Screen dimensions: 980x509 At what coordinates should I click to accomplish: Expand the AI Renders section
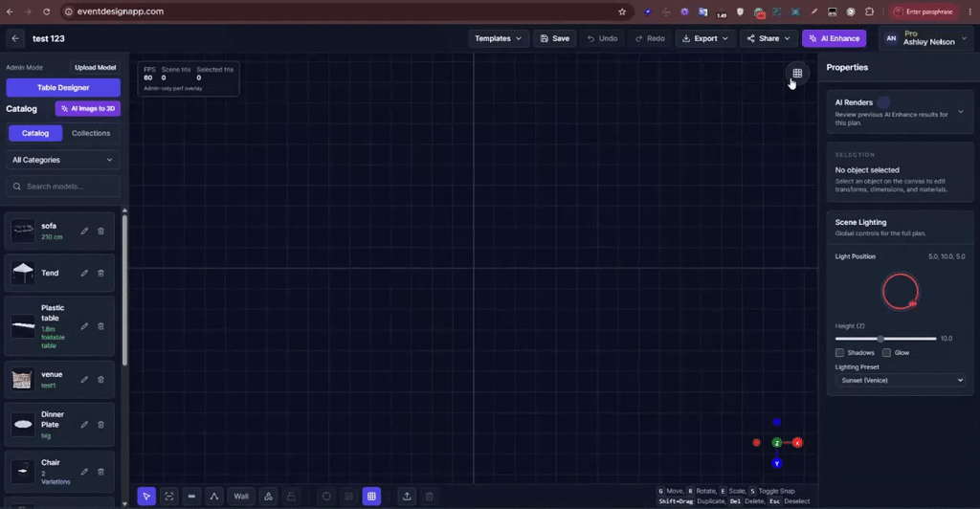961,112
